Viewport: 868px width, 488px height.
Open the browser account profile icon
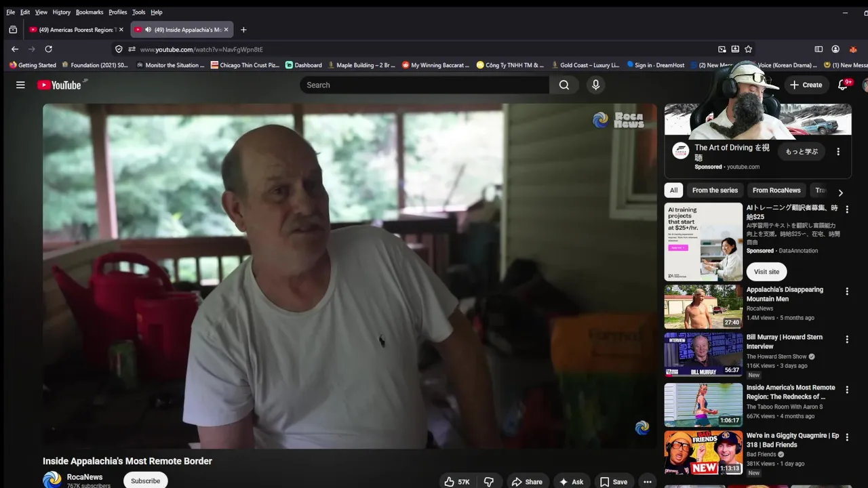(x=835, y=49)
